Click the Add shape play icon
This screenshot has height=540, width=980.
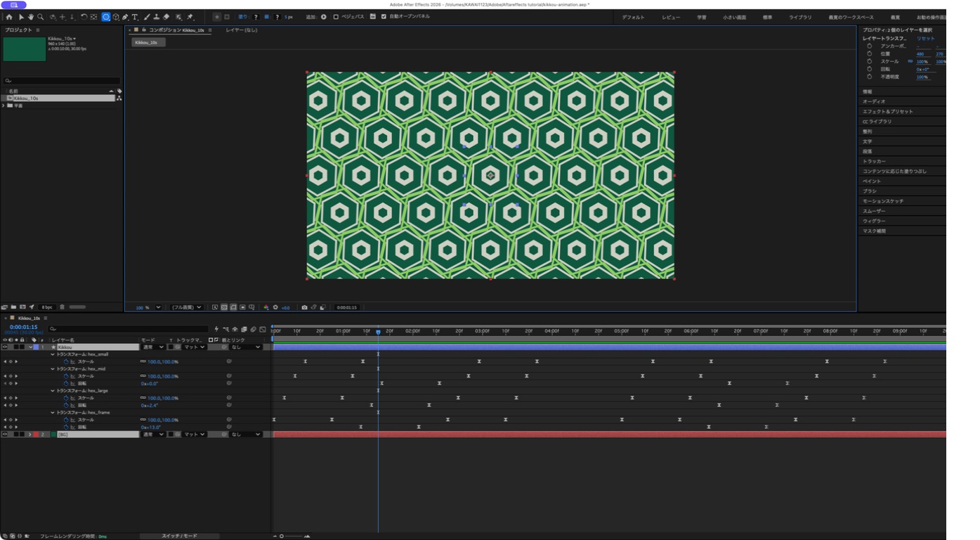[x=324, y=17]
